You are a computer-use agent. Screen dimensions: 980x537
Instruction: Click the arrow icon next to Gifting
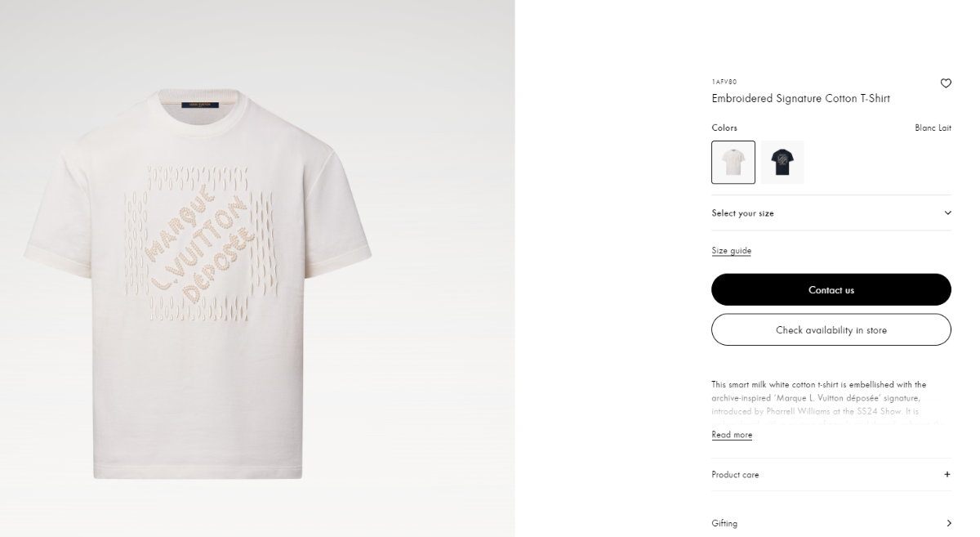click(948, 523)
